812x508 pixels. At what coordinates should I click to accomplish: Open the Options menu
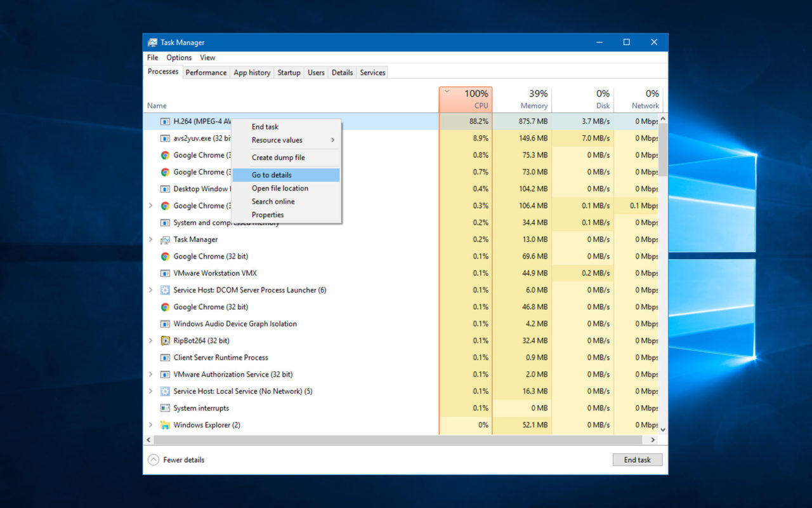[x=179, y=58]
